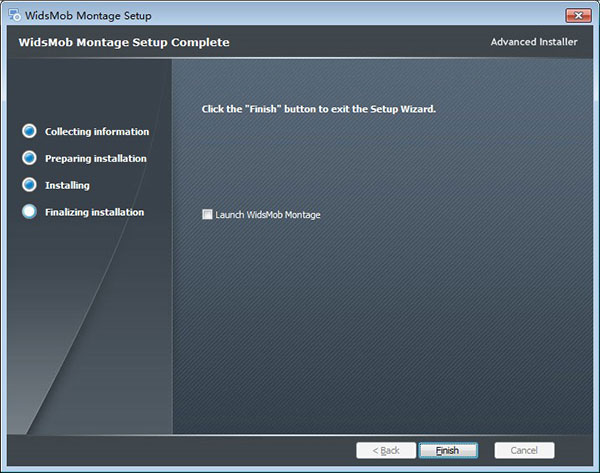Click the Finalizing installation step bullet
This screenshot has width=600, height=473.
[x=29, y=211]
